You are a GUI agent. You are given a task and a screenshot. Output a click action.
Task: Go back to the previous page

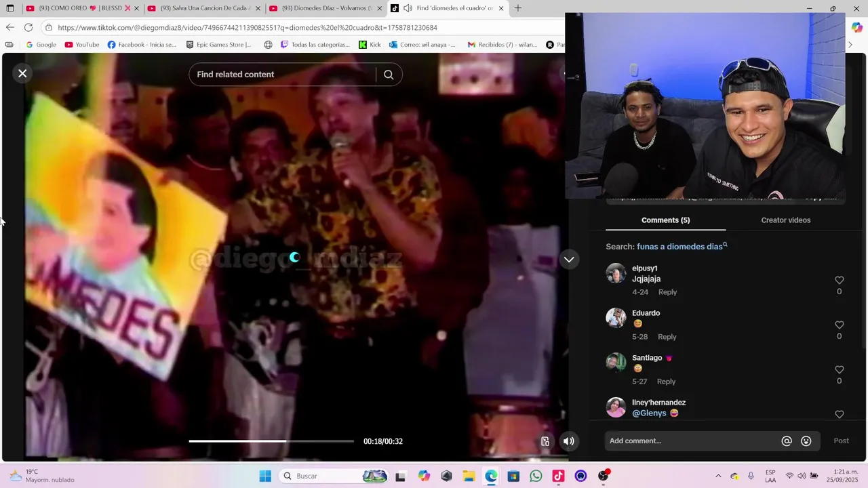(9, 28)
